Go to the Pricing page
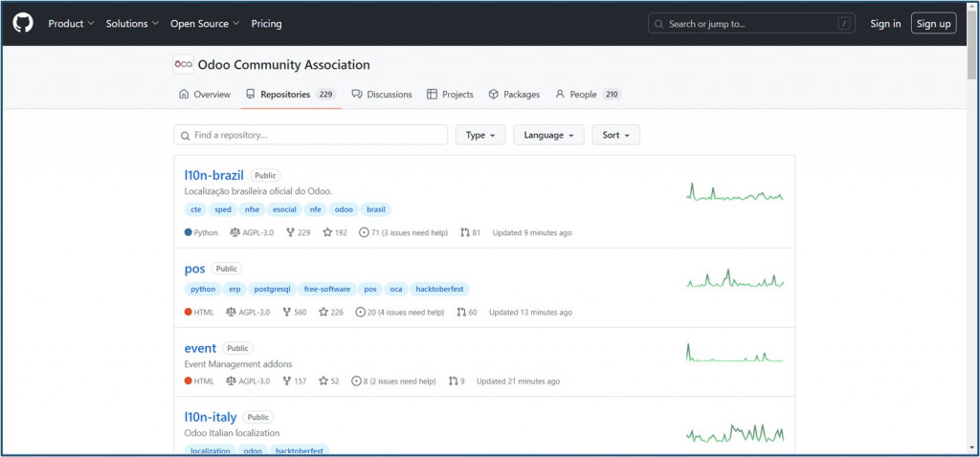Image resolution: width=980 pixels, height=457 pixels. [x=266, y=24]
